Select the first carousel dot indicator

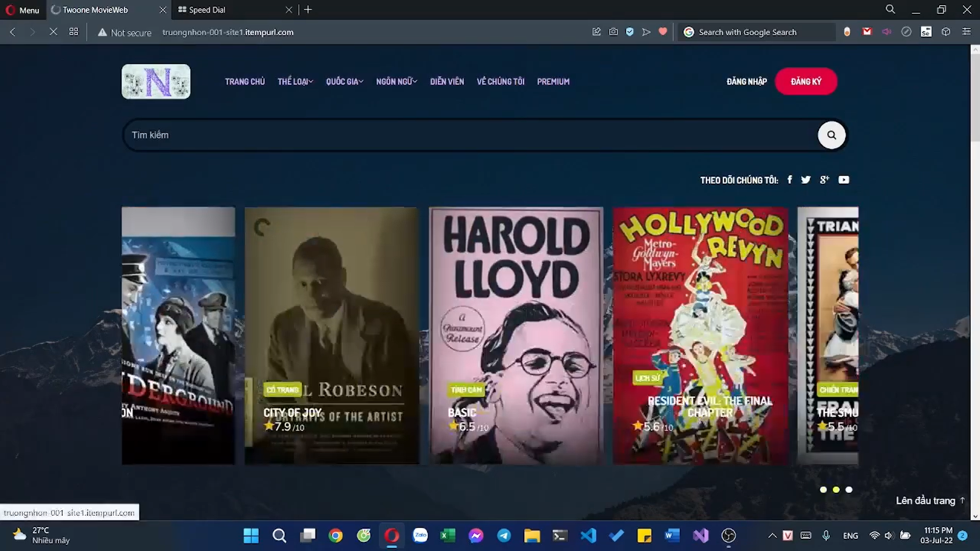[x=823, y=490]
